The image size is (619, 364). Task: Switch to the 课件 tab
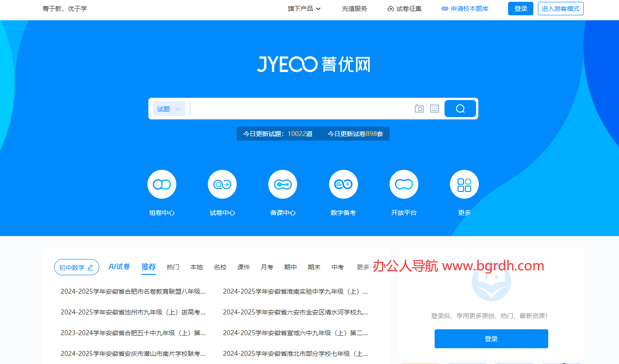243,267
